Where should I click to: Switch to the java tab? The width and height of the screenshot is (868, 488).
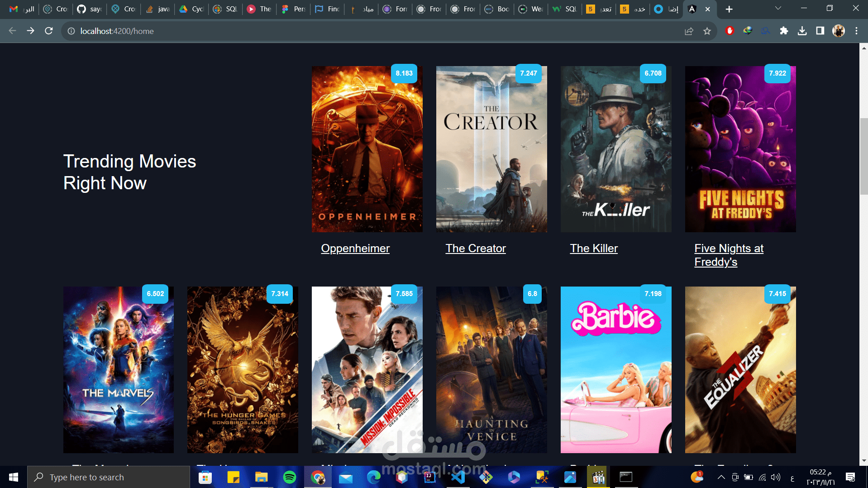click(x=157, y=9)
